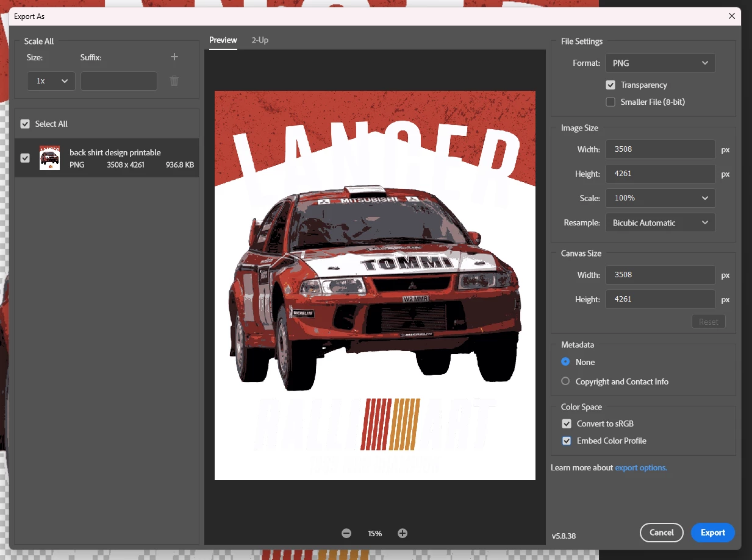Disable the Transparency checkbox

tap(611, 85)
